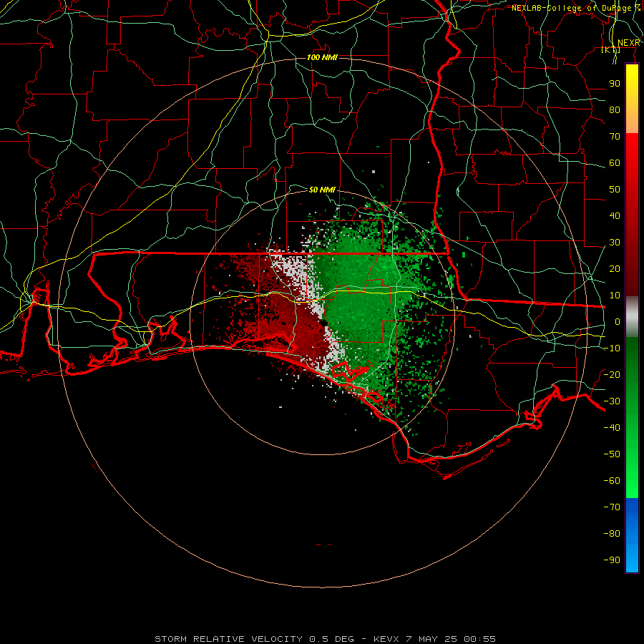Click the -90 velocity scale label

tap(612, 560)
